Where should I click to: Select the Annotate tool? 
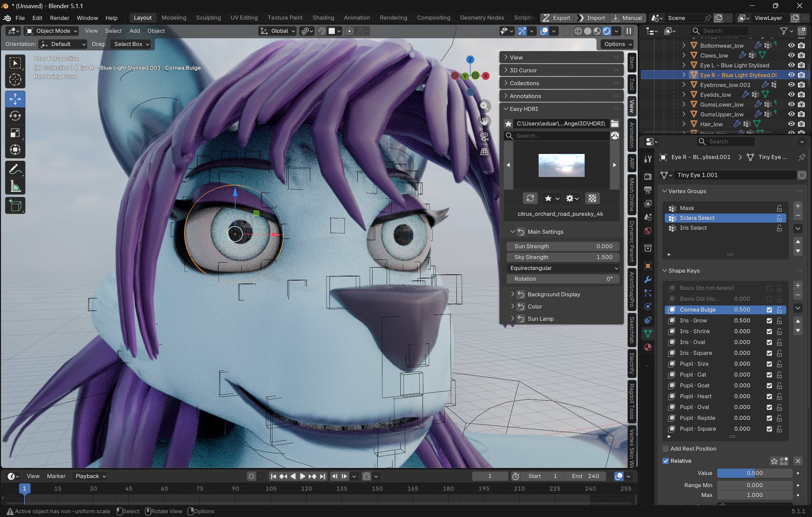tap(15, 169)
